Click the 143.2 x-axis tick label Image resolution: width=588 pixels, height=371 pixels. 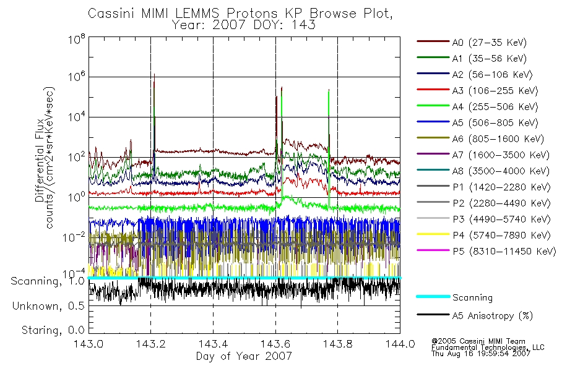point(150,344)
